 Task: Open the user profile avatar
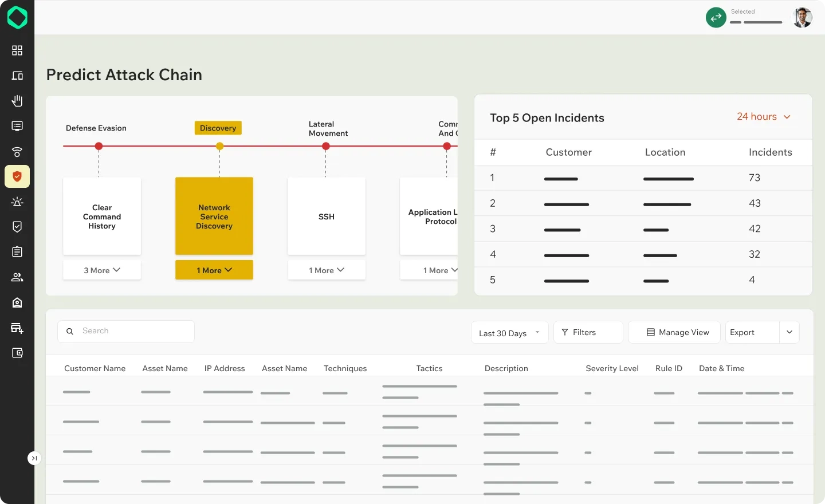tap(802, 18)
